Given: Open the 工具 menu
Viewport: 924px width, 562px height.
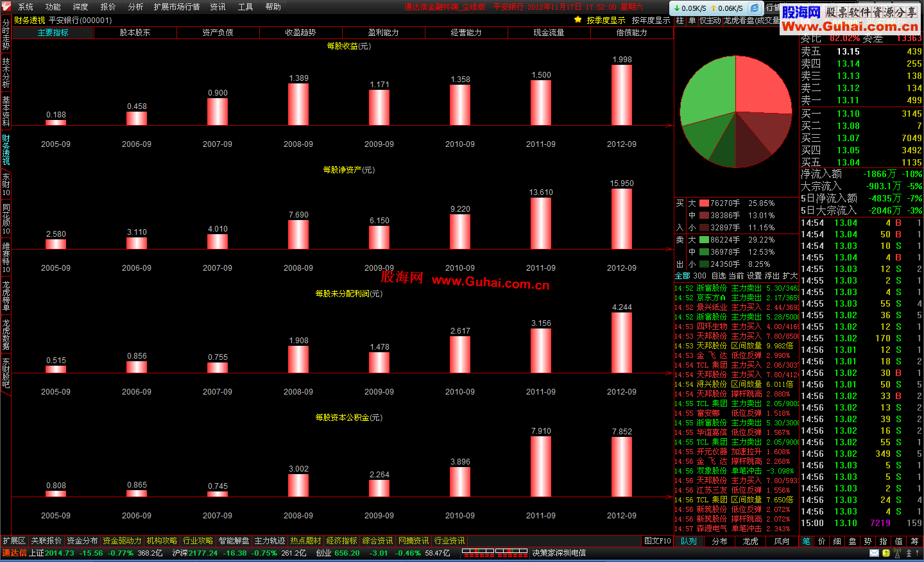Looking at the screenshot, I should 246,7.
